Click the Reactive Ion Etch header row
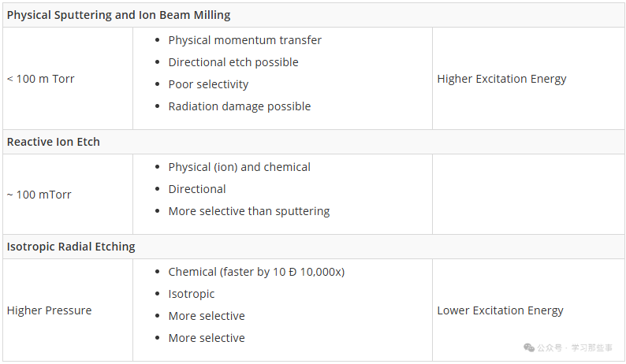Screen dimensions: 626x364 point(314,142)
